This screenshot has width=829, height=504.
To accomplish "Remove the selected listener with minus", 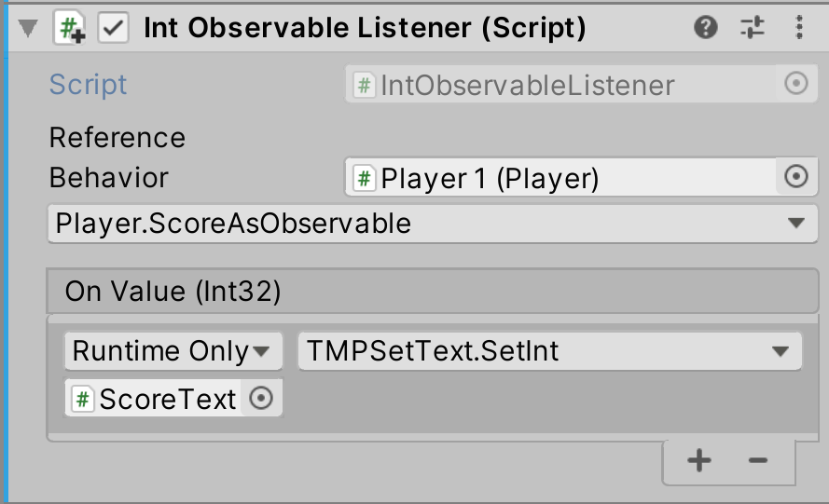I will tap(757, 460).
